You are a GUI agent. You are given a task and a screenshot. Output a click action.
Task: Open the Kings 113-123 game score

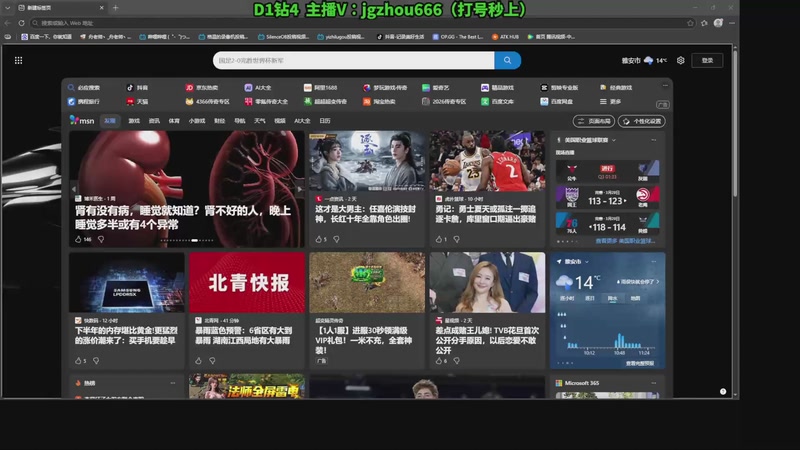click(607, 197)
